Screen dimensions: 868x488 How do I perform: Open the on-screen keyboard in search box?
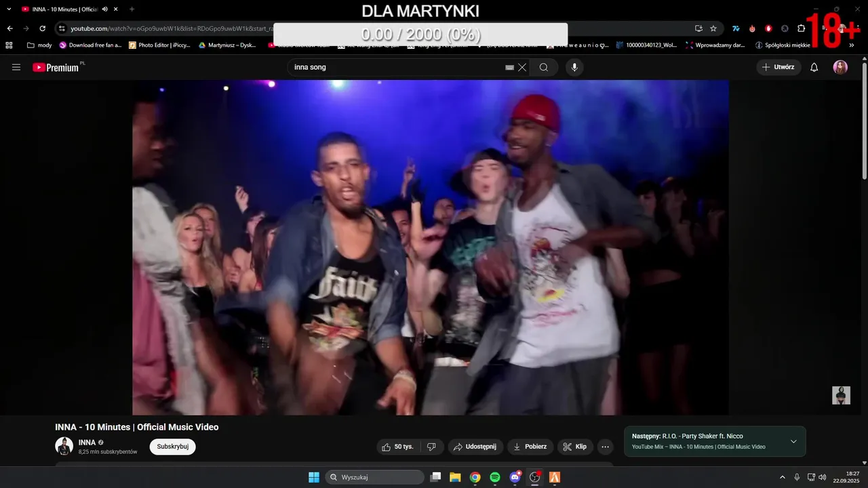509,67
